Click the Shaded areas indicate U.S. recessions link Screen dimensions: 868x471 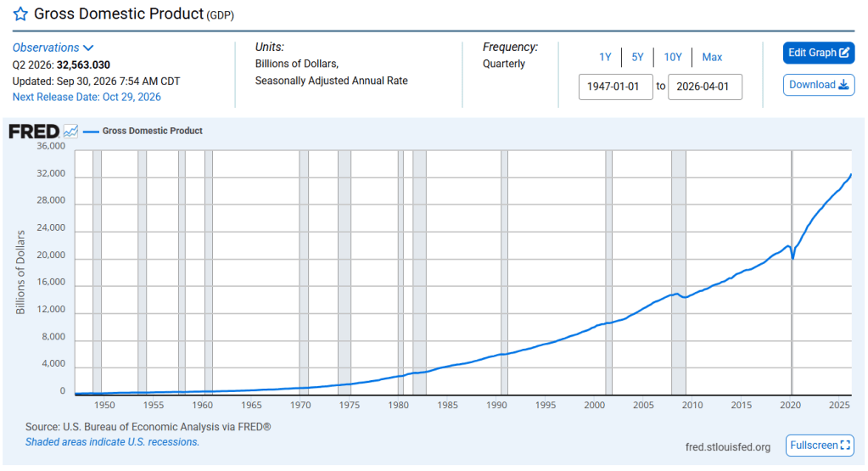point(112,441)
